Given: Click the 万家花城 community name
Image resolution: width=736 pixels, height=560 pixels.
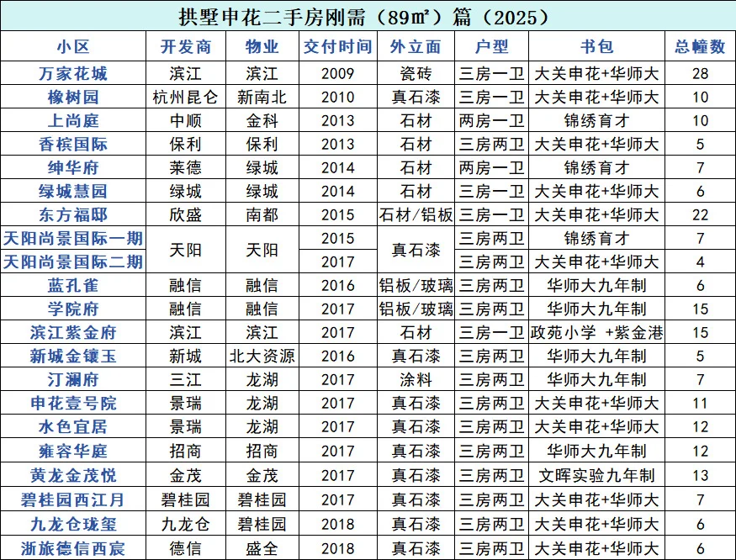Looking at the screenshot, I should [x=73, y=73].
